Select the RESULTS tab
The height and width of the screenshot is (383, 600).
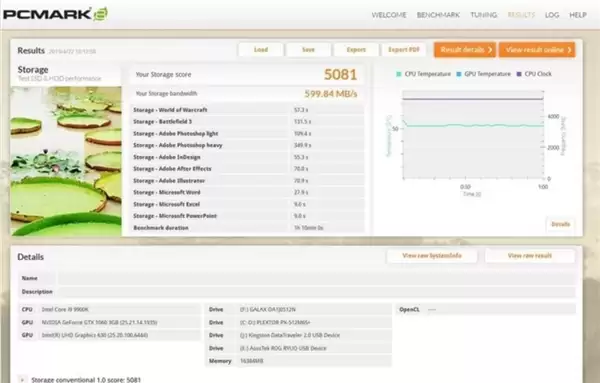tap(521, 15)
